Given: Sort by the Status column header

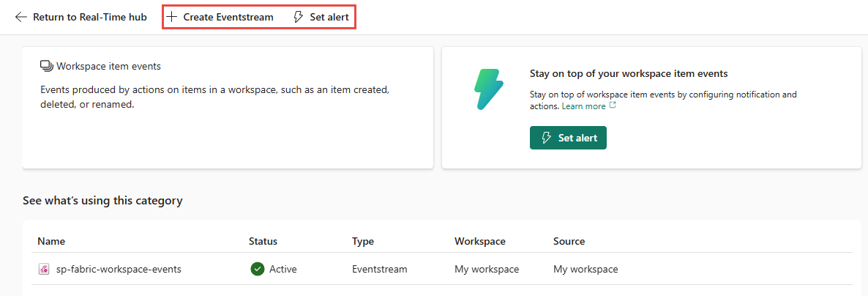Looking at the screenshot, I should coord(263,241).
